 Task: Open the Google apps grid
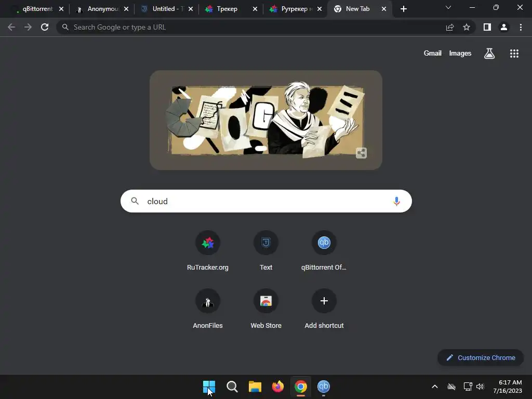click(514, 54)
